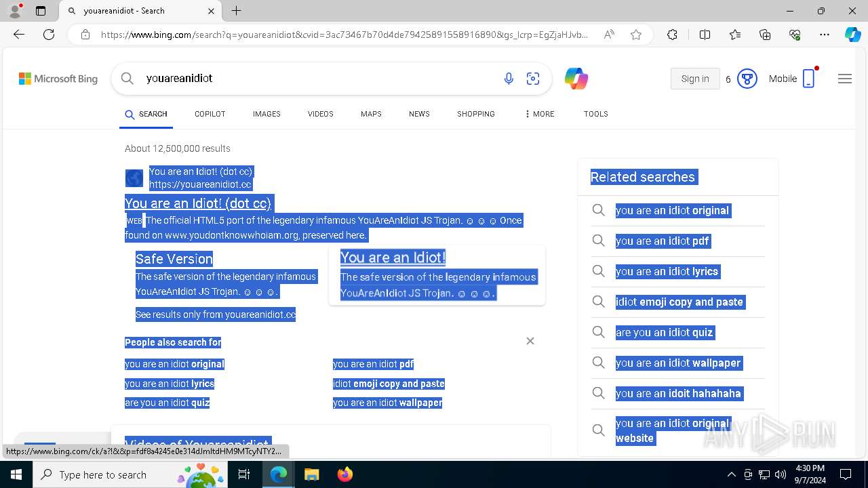Switch to the IMAGES tab
The image size is (868, 488).
click(267, 114)
